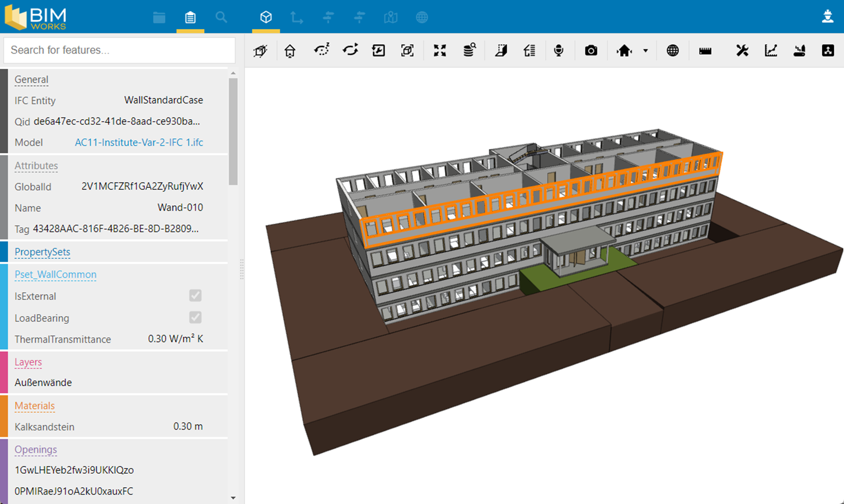This screenshot has height=504, width=844.
Task: Collapse the Pset_WallCommon section
Action: point(55,274)
